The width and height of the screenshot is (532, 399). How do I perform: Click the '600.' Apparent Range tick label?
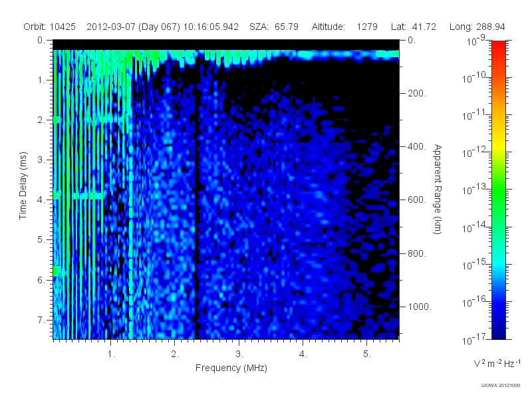[417, 200]
